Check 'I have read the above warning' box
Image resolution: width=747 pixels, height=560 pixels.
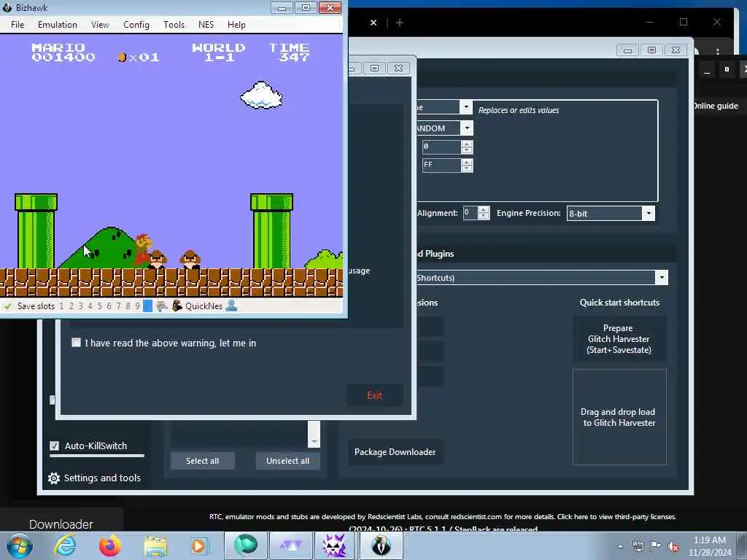[x=76, y=343]
